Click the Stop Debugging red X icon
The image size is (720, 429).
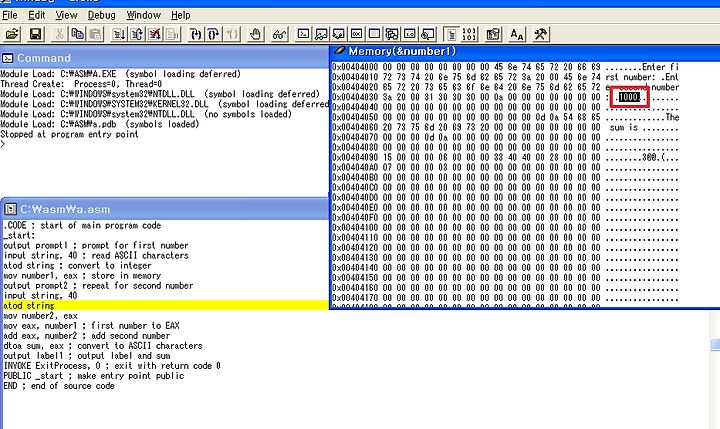point(155,34)
